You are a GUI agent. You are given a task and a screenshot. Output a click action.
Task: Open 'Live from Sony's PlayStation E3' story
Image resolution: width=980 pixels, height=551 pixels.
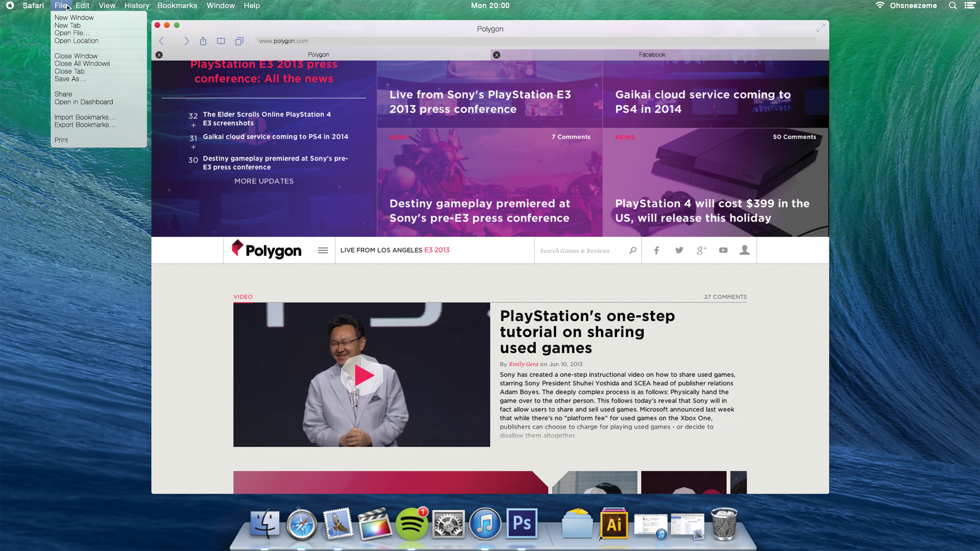point(480,102)
